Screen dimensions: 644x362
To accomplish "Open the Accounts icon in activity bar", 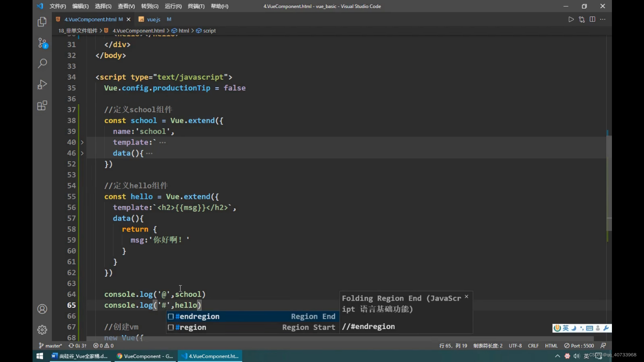I will (x=42, y=309).
